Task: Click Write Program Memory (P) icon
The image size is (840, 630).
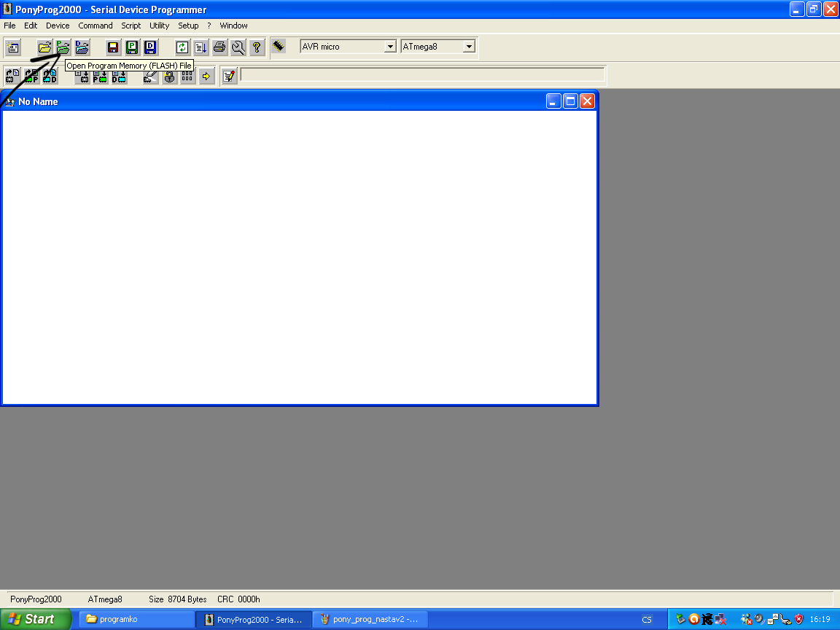Action: tap(100, 76)
